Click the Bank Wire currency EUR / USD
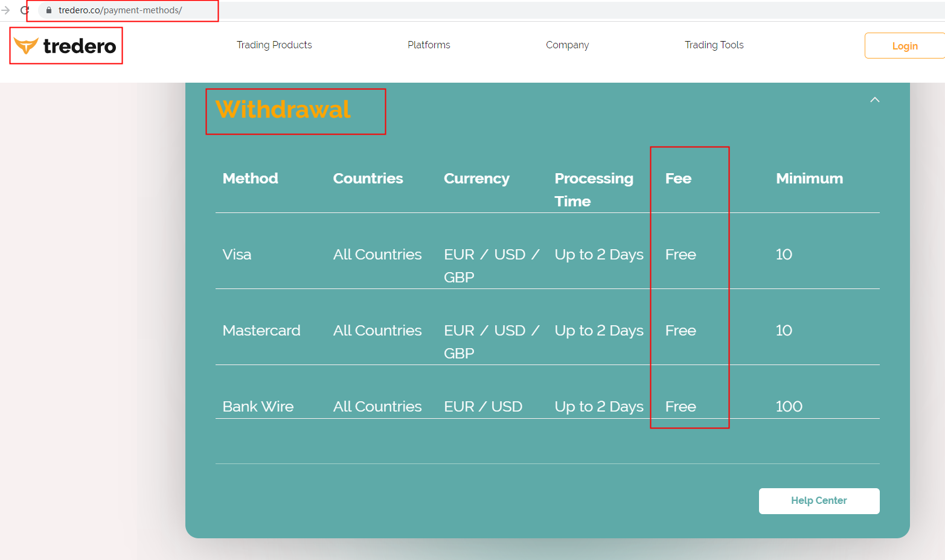 tap(483, 407)
